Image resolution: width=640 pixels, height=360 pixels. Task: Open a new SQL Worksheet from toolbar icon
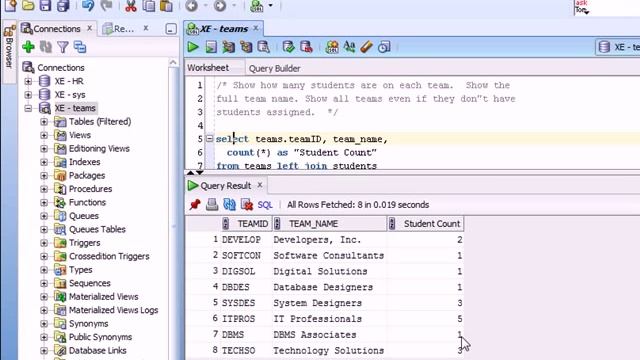[x=257, y=6]
